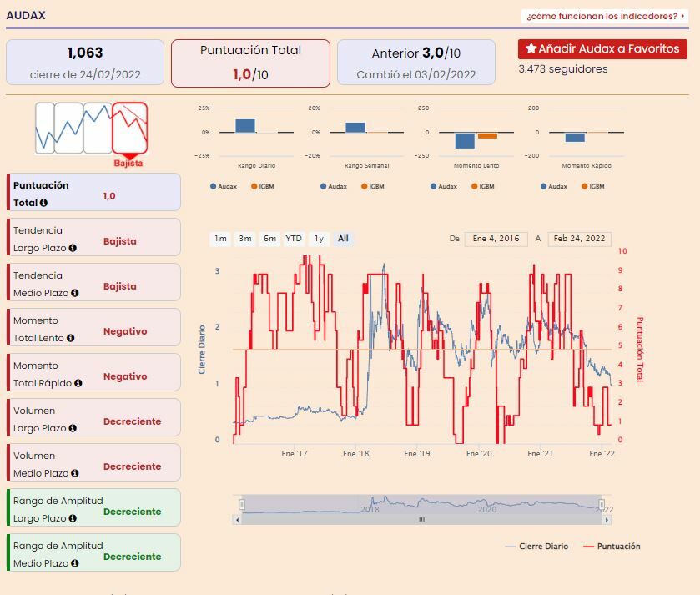Click the navigator scrollbar left arrow
Screen dimensions: 700x595
237,520
